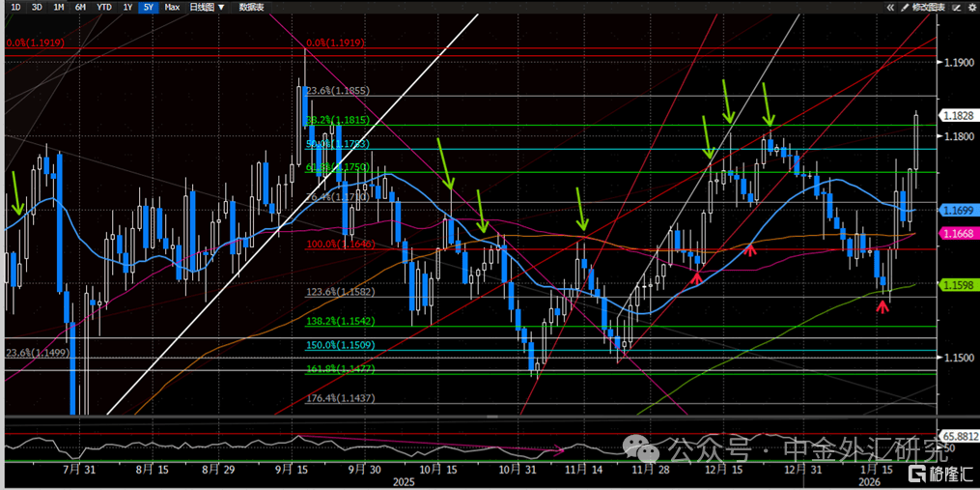Viewport: 980px width, 490px height.
Task: Click the pencil icon beside 修改图表
Action: click(x=905, y=7)
